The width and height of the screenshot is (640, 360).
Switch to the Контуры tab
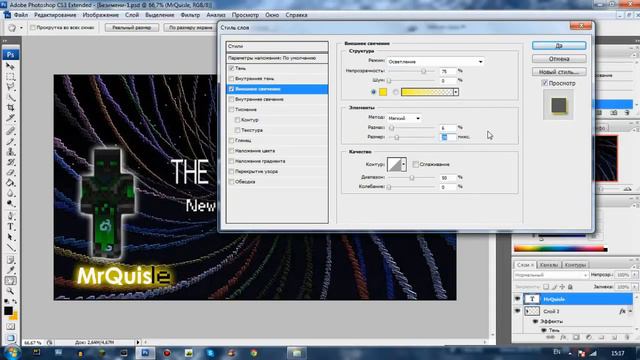[x=575, y=265]
